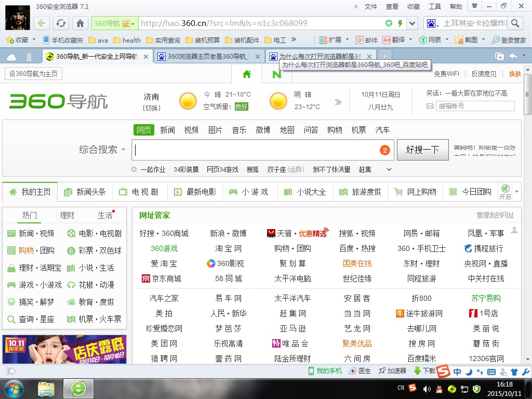Click 好搜一下 search button
The image size is (532, 399).
coord(423,150)
